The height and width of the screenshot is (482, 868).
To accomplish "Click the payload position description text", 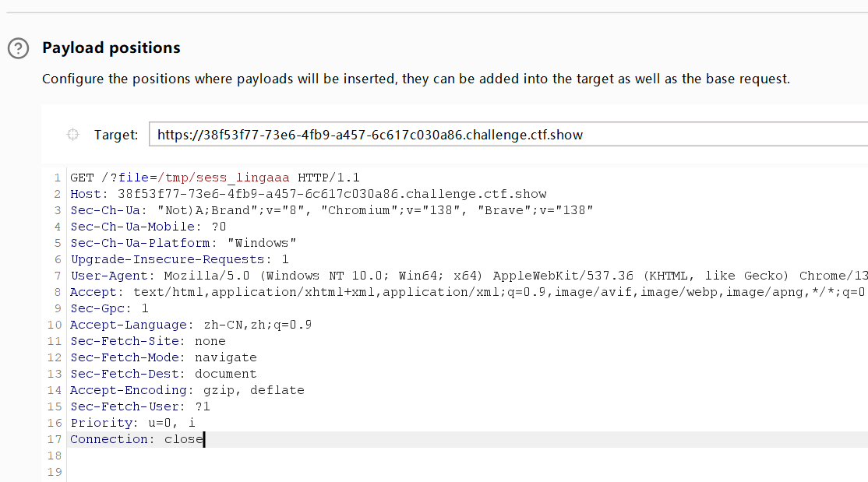I will point(416,79).
